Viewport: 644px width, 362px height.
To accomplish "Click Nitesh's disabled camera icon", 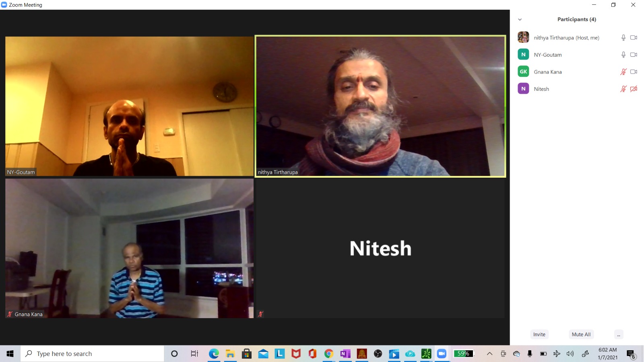I will click(634, 89).
